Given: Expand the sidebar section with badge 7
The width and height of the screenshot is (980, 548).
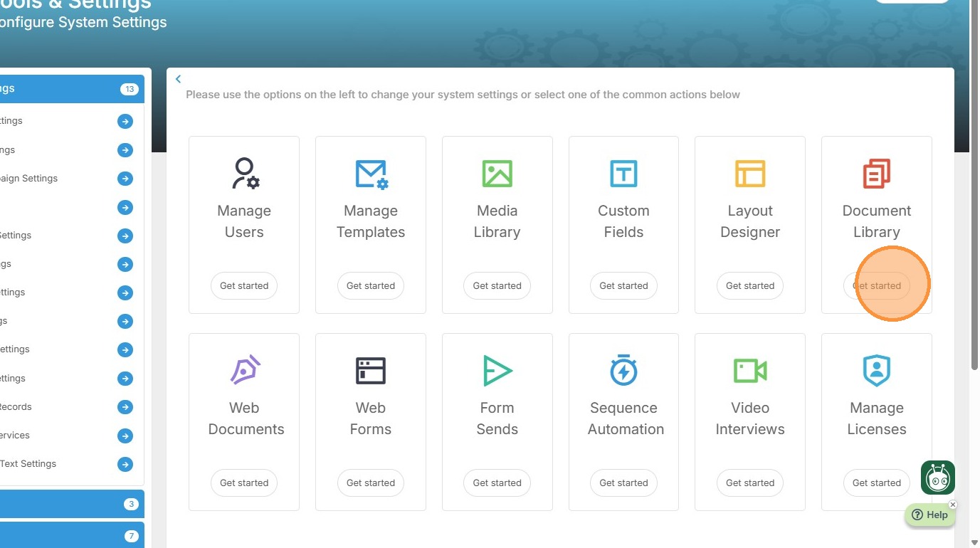Looking at the screenshot, I should tap(71, 535).
